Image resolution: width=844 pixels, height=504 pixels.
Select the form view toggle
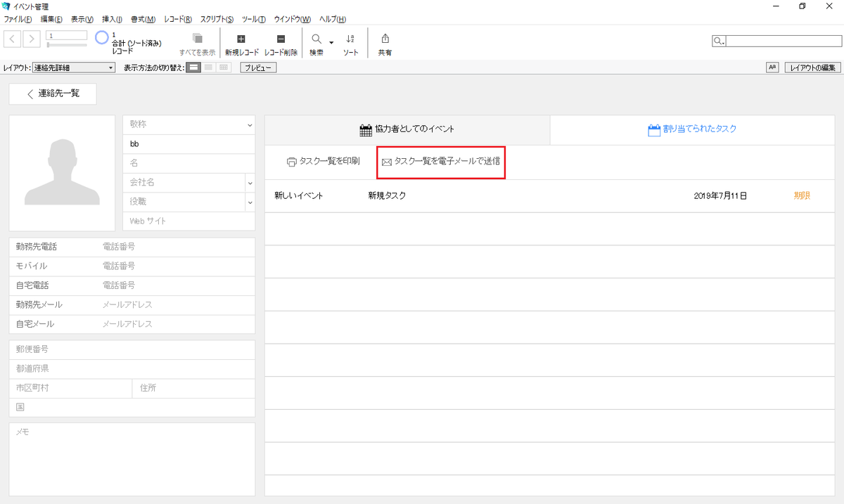point(193,67)
